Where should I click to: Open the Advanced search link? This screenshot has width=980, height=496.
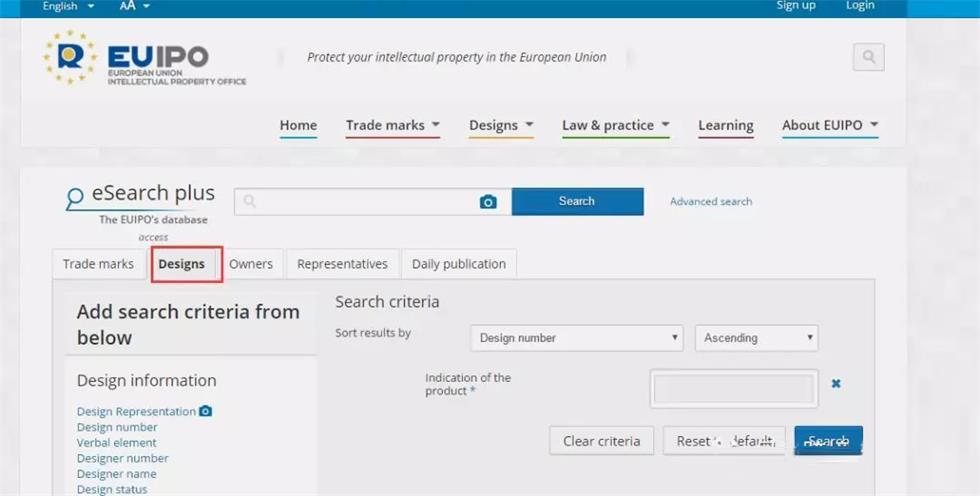[x=711, y=202]
